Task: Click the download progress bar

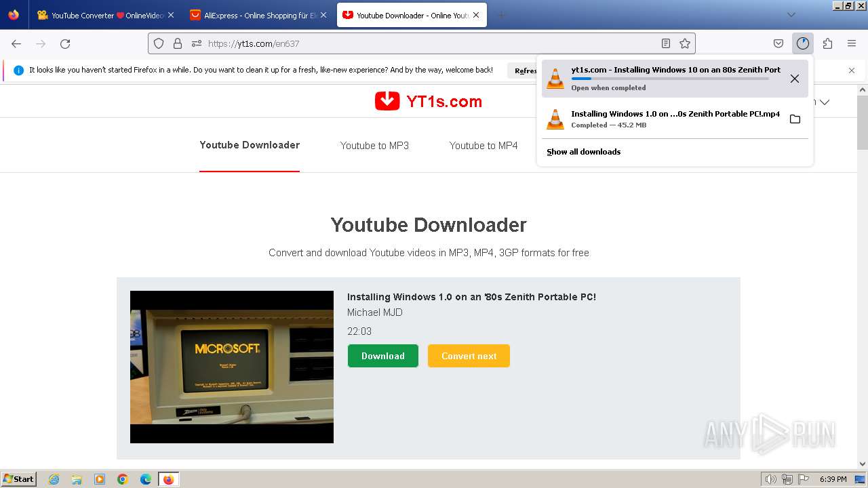Action: pyautogui.click(x=670, y=79)
